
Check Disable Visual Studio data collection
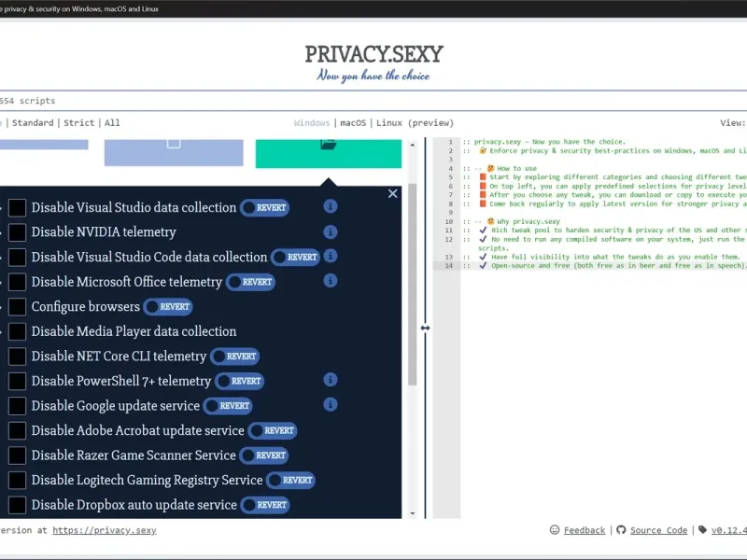(x=17, y=207)
